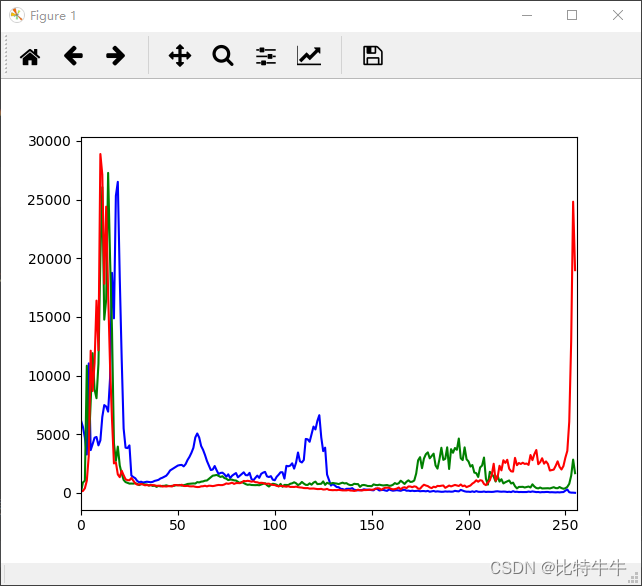This screenshot has height=586, width=642.
Task: Click the x-axis label 100
Action: pyautogui.click(x=275, y=525)
